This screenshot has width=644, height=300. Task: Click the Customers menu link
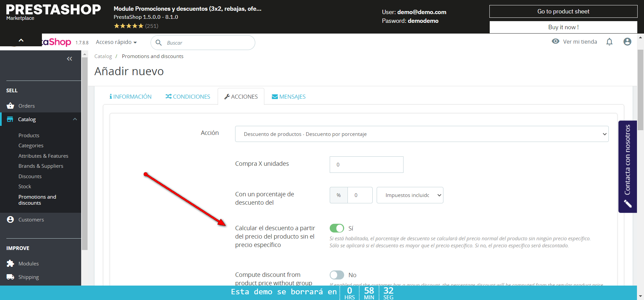coord(31,219)
